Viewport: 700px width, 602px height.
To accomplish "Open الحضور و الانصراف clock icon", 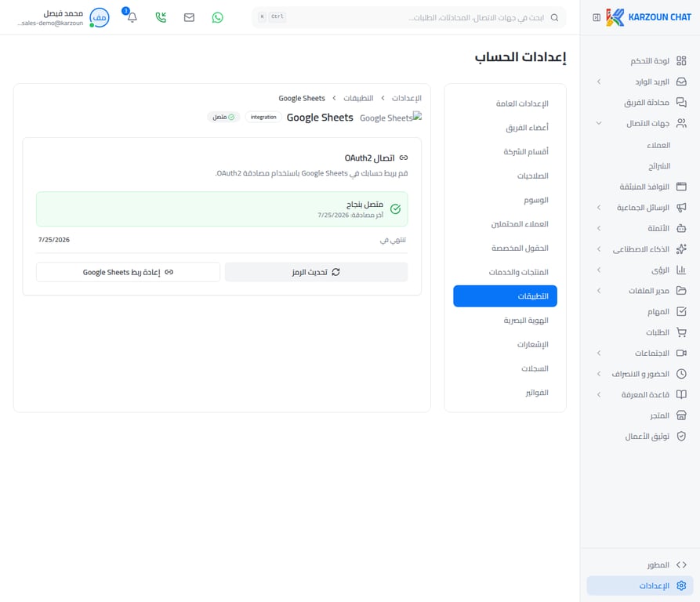I will [681, 374].
